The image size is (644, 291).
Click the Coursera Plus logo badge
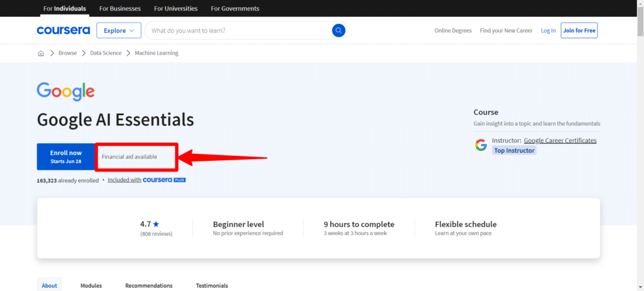(164, 180)
